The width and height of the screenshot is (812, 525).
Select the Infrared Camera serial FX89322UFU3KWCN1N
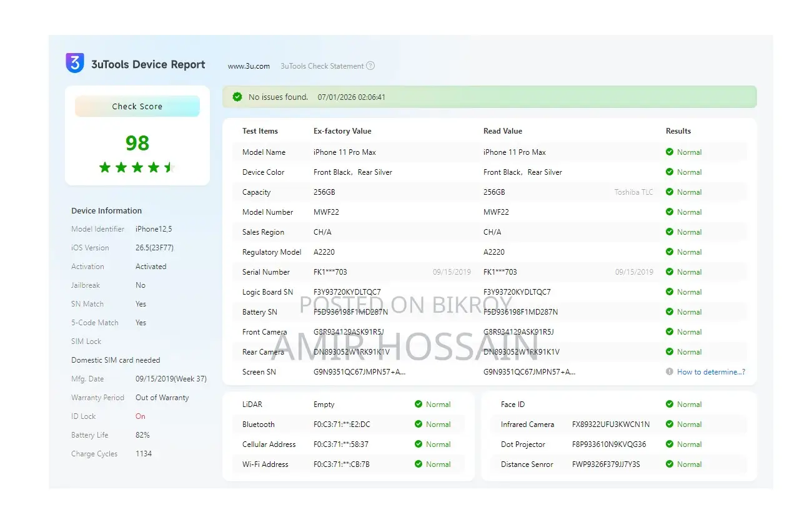[x=611, y=424]
